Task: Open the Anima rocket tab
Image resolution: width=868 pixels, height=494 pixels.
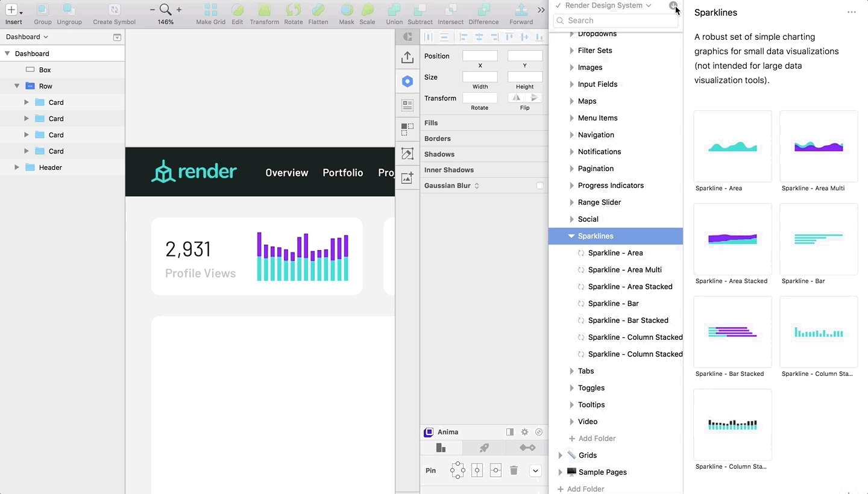Action: [483, 448]
